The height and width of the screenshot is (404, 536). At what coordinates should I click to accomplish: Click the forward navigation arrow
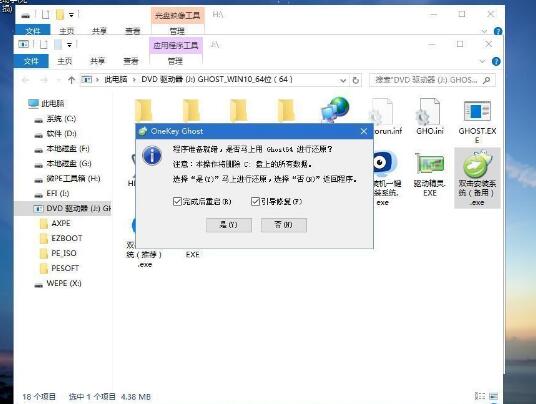(x=44, y=80)
